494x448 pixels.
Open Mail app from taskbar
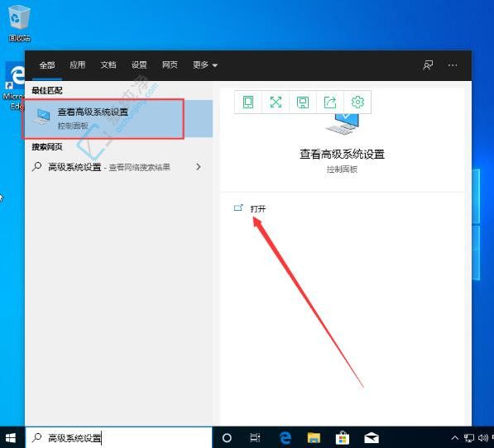(372, 437)
